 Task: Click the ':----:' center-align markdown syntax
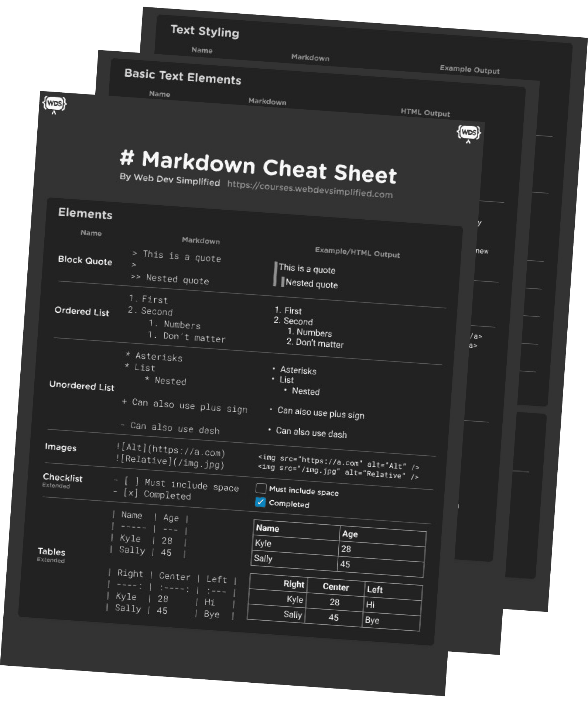(x=174, y=588)
